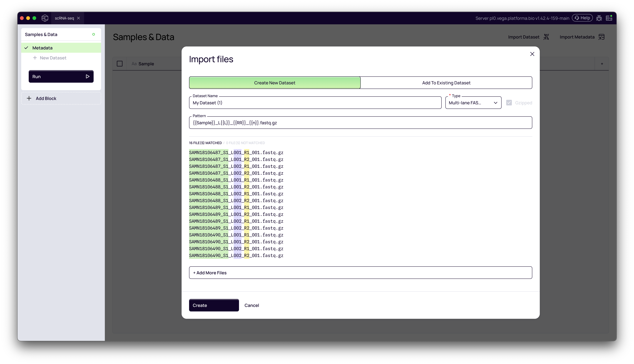Toggle the select-all checkbox in the Sample table
The height and width of the screenshot is (364, 634).
pyautogui.click(x=120, y=63)
